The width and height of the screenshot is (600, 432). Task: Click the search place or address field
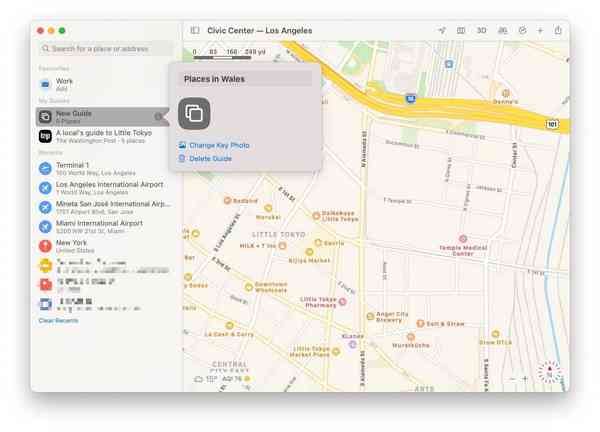coord(106,49)
